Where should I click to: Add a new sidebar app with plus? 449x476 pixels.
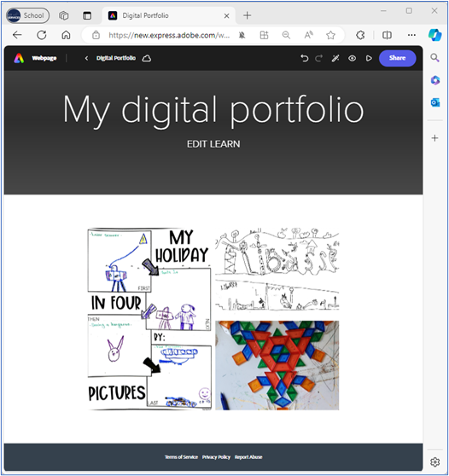[435, 138]
